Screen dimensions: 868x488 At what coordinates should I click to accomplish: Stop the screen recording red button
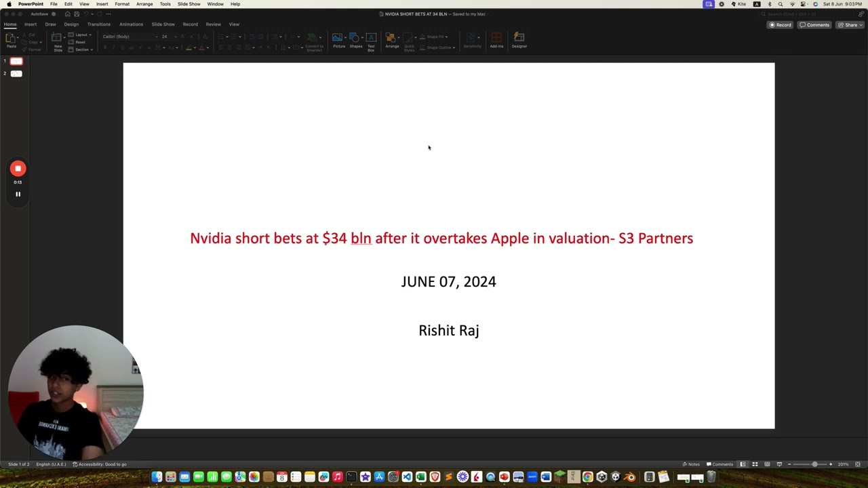[x=18, y=168]
